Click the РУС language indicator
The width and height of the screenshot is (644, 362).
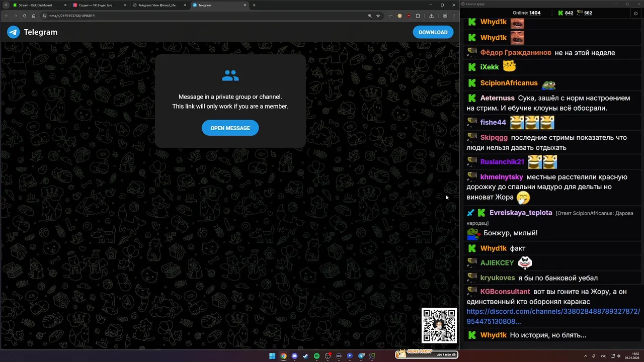coord(603,356)
